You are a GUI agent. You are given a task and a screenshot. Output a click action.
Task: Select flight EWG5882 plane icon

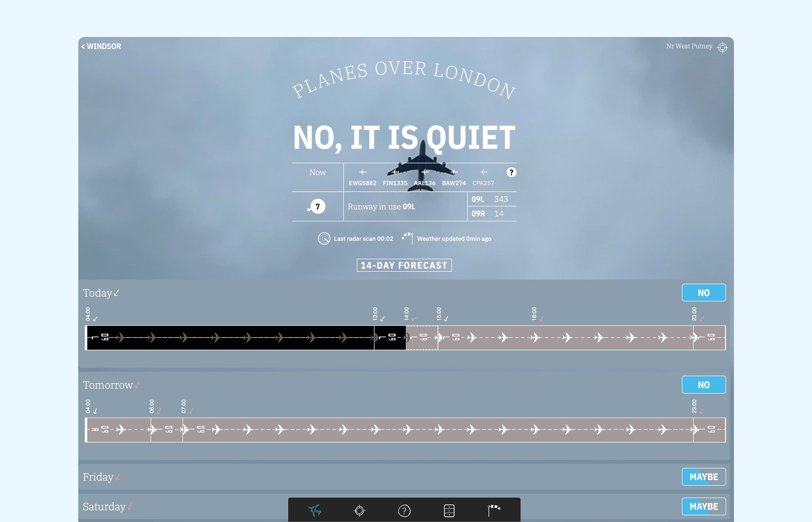[362, 172]
